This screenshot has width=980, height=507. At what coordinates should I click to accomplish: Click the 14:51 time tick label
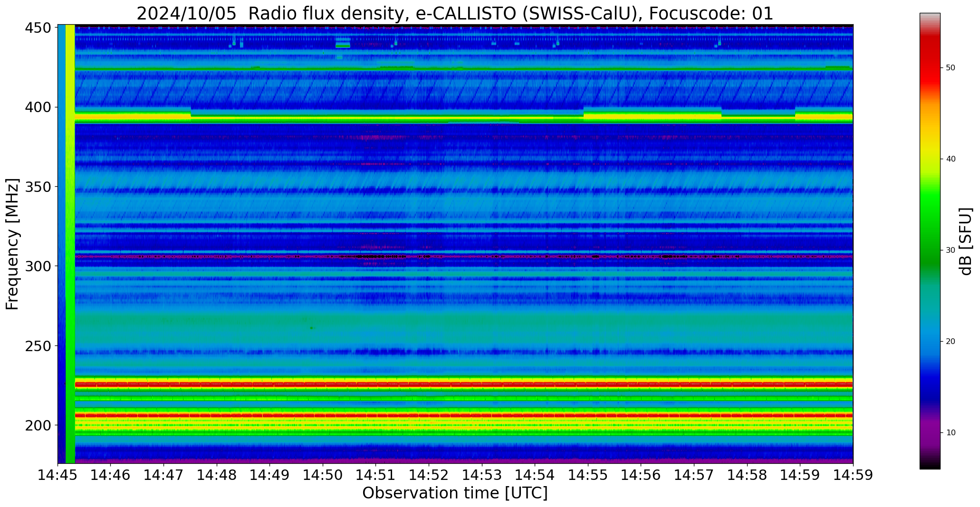tap(376, 475)
